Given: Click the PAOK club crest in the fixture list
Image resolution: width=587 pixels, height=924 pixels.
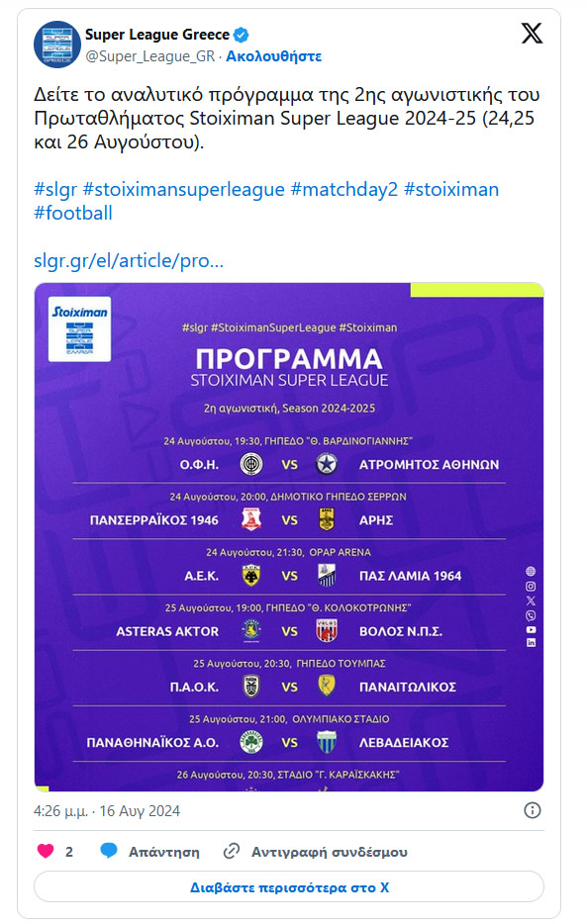Looking at the screenshot, I should click(250, 686).
